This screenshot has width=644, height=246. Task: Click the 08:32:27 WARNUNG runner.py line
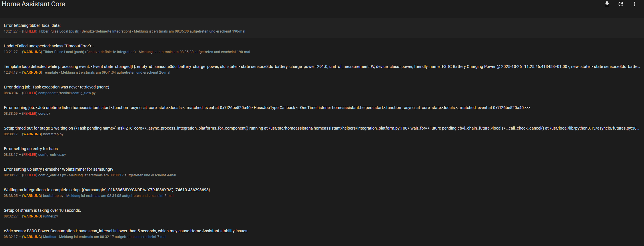[x=31, y=216]
